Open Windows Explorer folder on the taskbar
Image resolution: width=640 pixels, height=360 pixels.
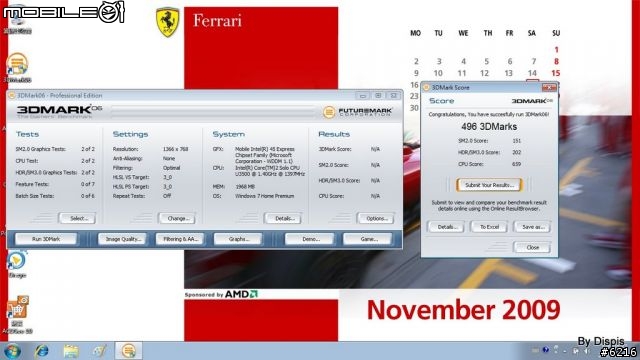[x=71, y=351]
